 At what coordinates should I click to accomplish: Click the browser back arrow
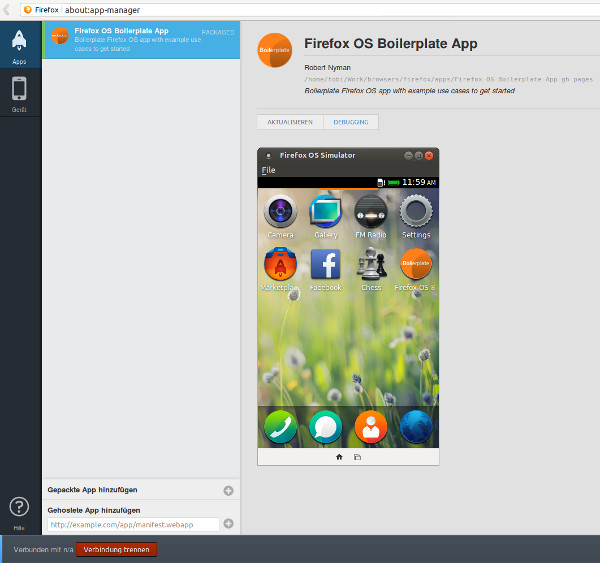(x=6, y=10)
